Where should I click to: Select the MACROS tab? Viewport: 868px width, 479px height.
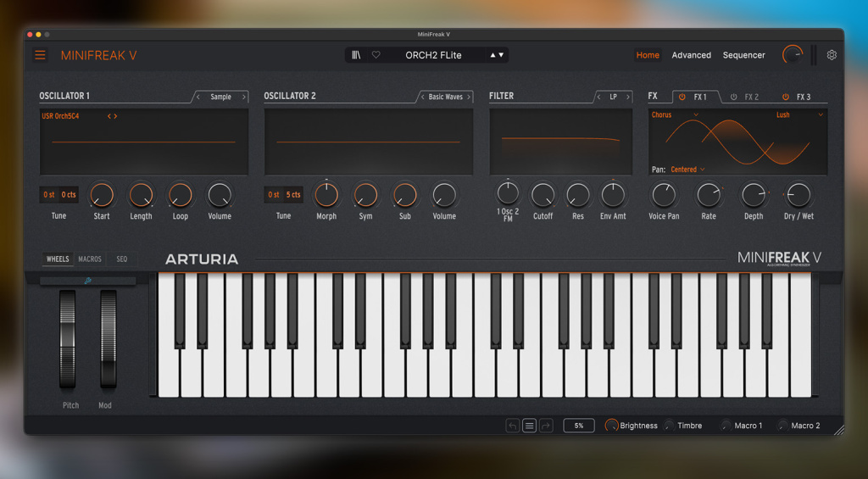90,259
